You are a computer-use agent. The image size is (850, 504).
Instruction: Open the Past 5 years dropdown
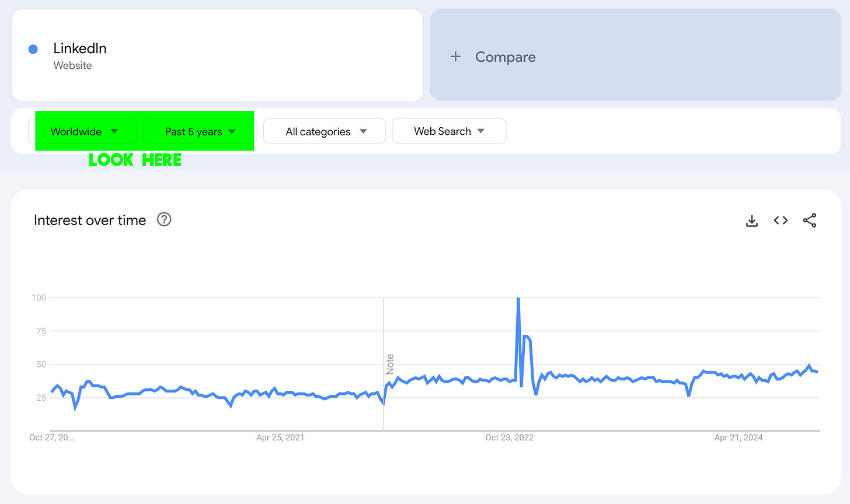(200, 131)
